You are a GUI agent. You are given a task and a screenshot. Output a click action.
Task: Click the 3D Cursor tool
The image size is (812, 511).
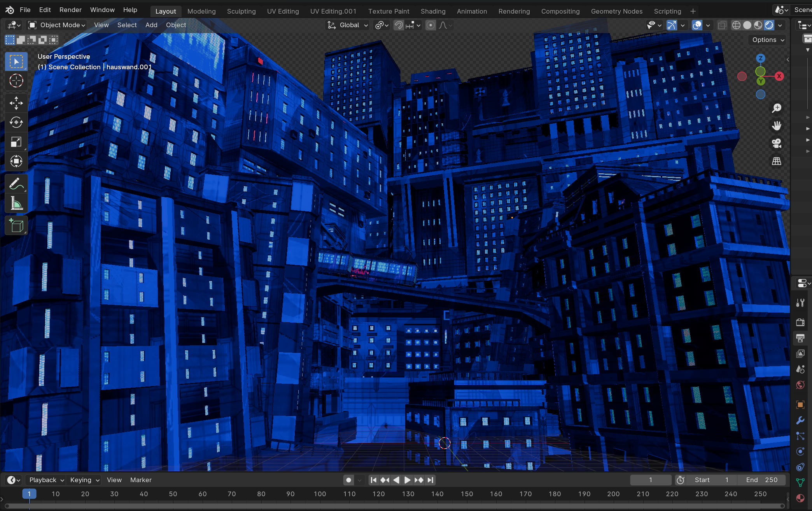(16, 81)
